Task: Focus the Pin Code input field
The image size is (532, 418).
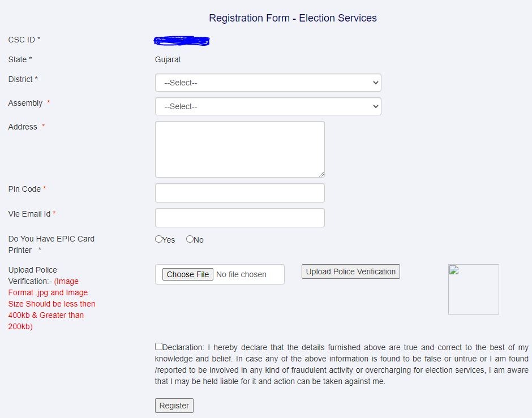Action: click(x=240, y=193)
